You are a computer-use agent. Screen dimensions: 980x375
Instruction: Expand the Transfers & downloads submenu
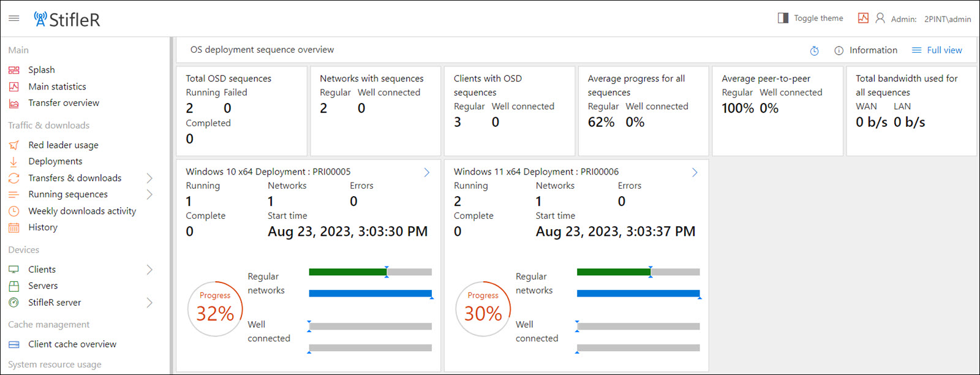[149, 178]
